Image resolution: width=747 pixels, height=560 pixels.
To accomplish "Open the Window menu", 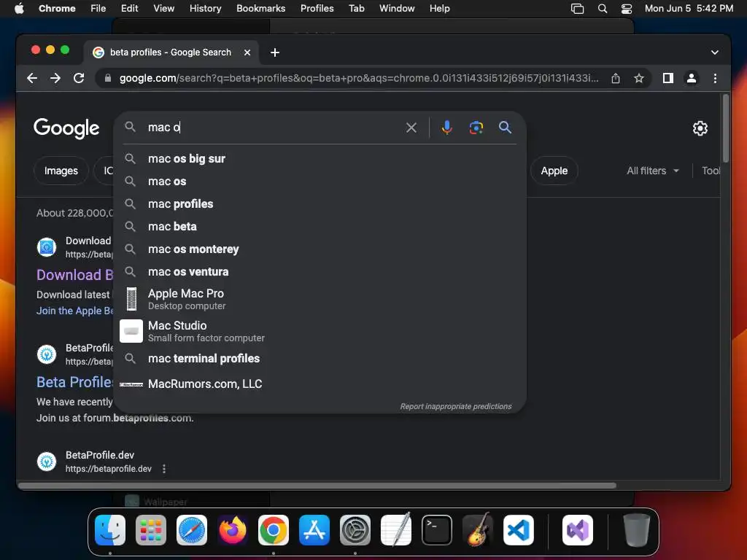I will click(x=397, y=9).
